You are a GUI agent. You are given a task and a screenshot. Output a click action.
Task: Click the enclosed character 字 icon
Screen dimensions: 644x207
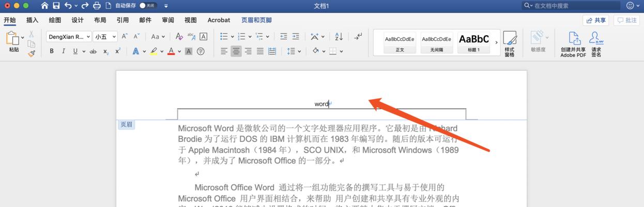201,51
